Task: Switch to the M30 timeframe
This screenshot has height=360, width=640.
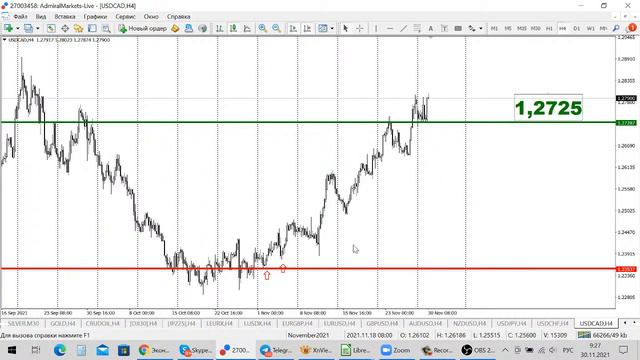Action: [x=536, y=28]
